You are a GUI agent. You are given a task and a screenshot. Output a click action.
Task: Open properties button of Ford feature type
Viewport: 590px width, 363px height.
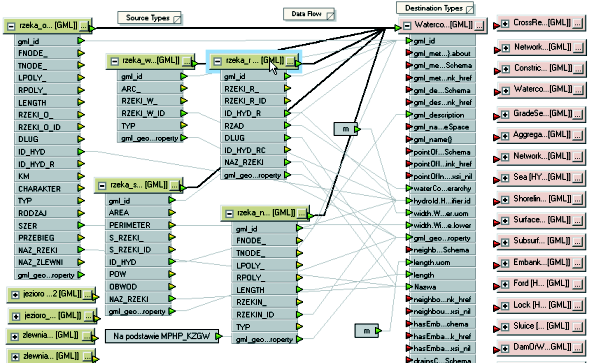click(x=579, y=284)
